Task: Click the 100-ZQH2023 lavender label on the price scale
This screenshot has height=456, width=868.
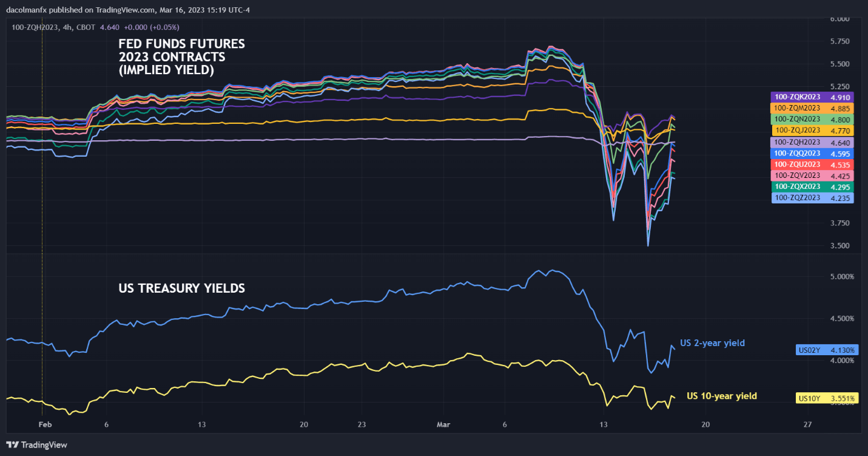Action: coord(812,142)
